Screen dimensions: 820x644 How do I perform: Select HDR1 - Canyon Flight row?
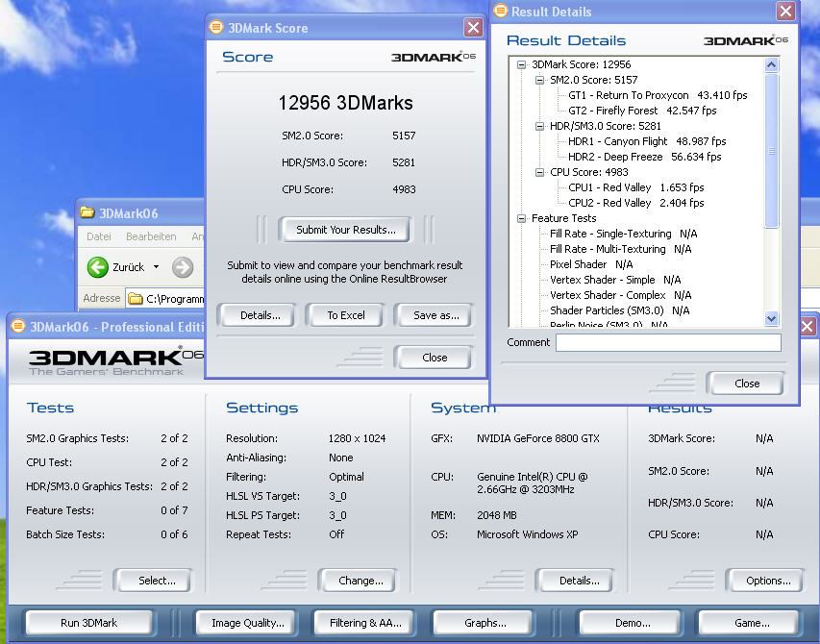pos(647,141)
